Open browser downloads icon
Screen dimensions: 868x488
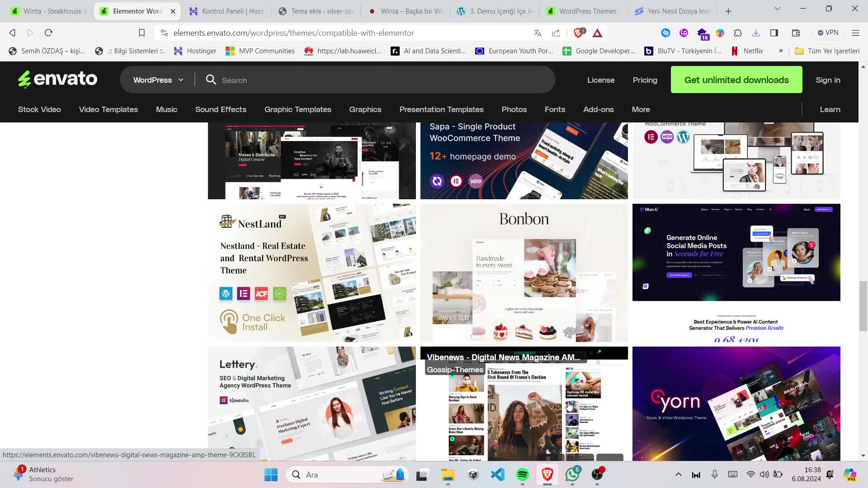pyautogui.click(x=756, y=33)
